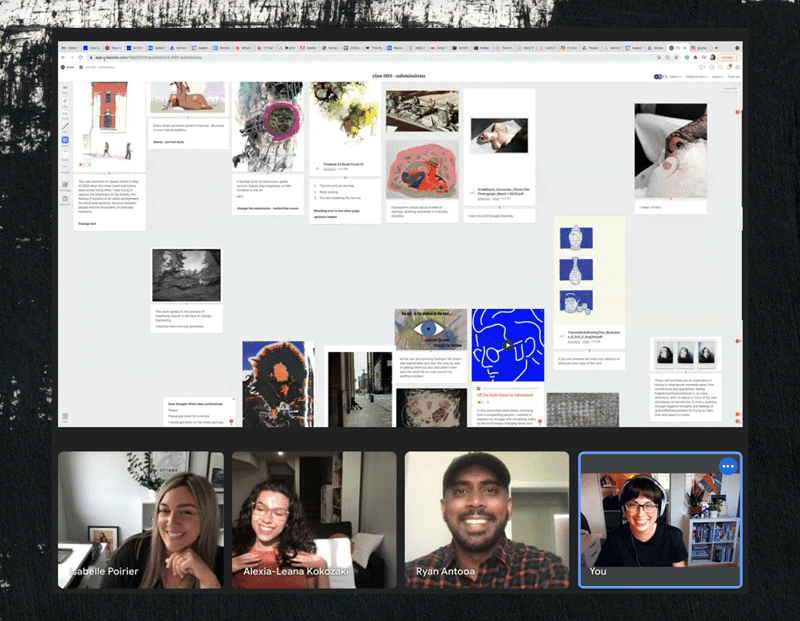Image resolution: width=800 pixels, height=621 pixels.
Task: Play the eye illustration video card
Action: click(x=429, y=329)
